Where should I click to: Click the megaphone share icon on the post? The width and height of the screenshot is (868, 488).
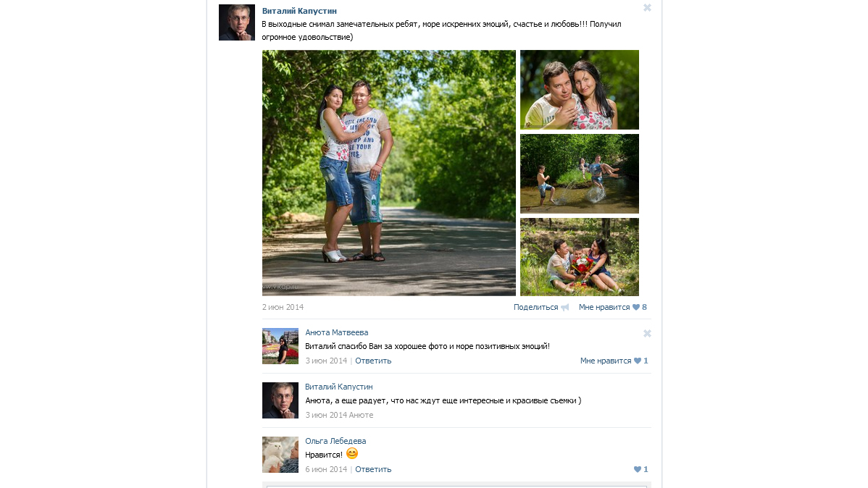564,308
